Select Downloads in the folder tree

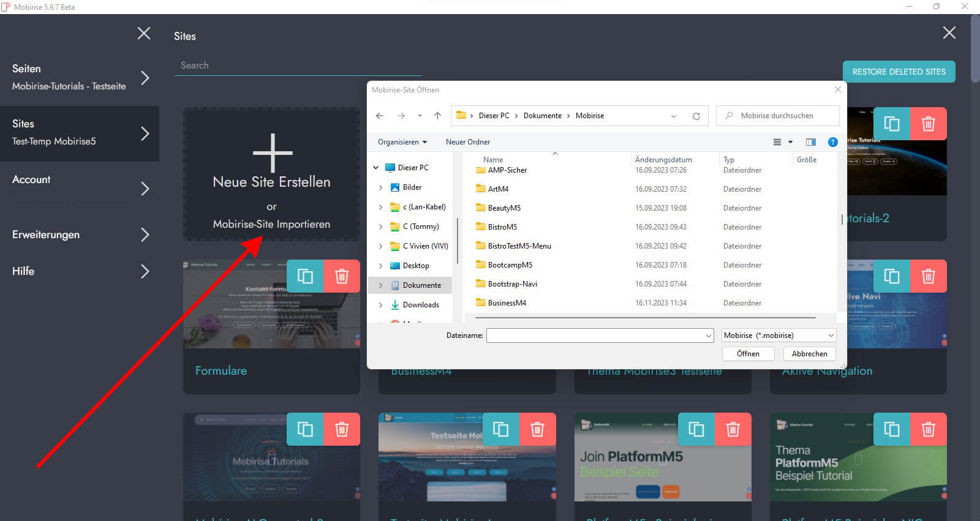click(x=421, y=305)
